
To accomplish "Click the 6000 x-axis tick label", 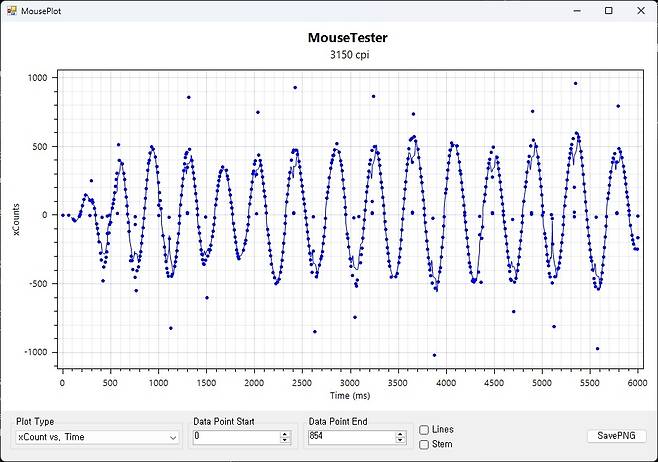I will coord(637,383).
